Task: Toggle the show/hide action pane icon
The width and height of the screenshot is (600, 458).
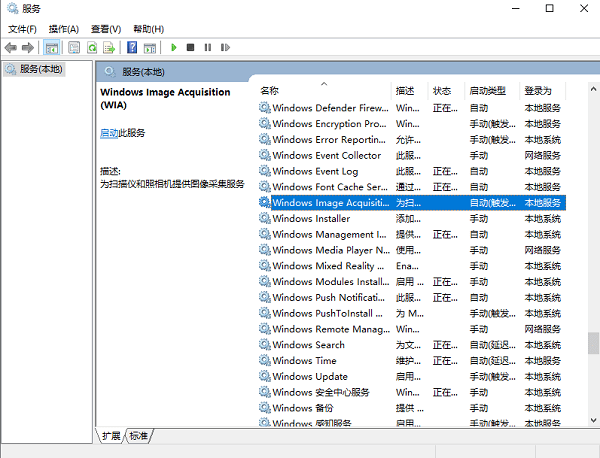Action: click(150, 48)
